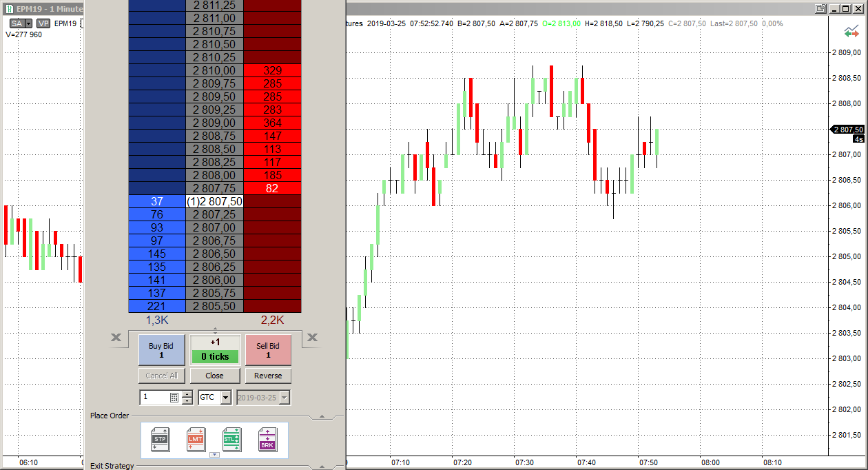The width and height of the screenshot is (868, 470).
Task: Click price cell 2 805,75 in the ladder
Action: pyautogui.click(x=215, y=293)
